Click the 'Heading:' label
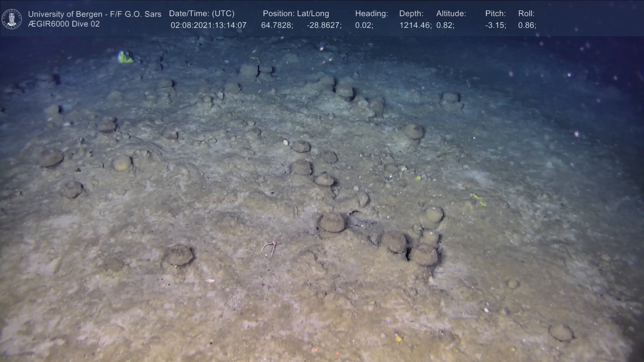Screen dimensions: 644x362 [371, 14]
